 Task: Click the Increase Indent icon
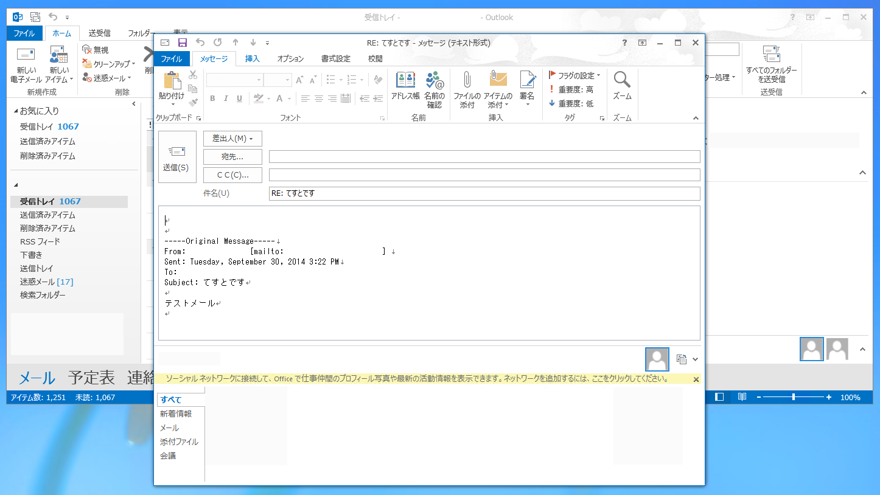378,99
